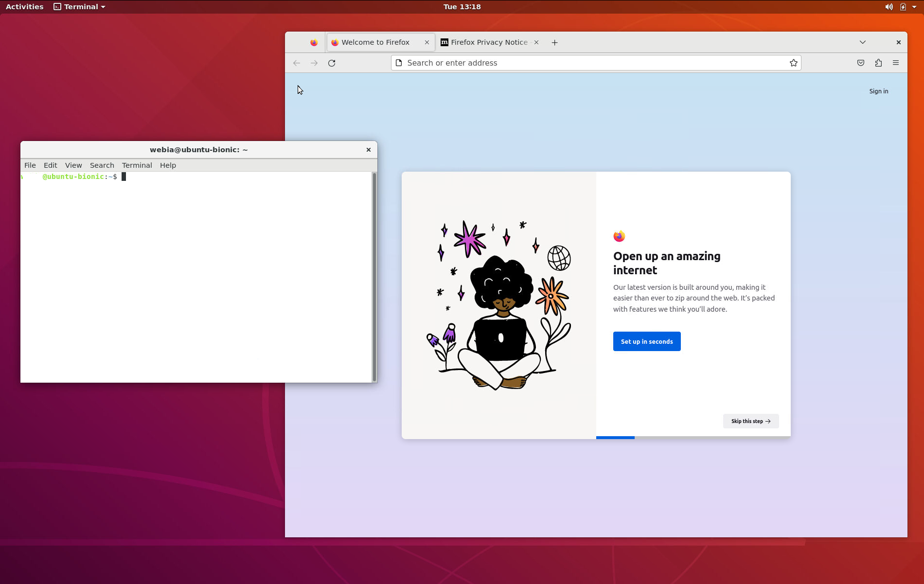The image size is (924, 584).
Task: Click Skip this step
Action: click(x=751, y=421)
